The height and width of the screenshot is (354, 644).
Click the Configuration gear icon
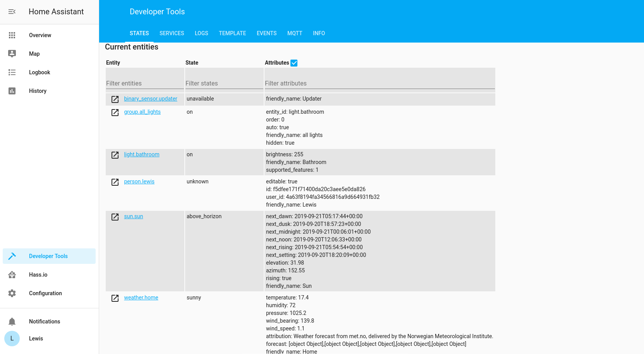(x=12, y=293)
